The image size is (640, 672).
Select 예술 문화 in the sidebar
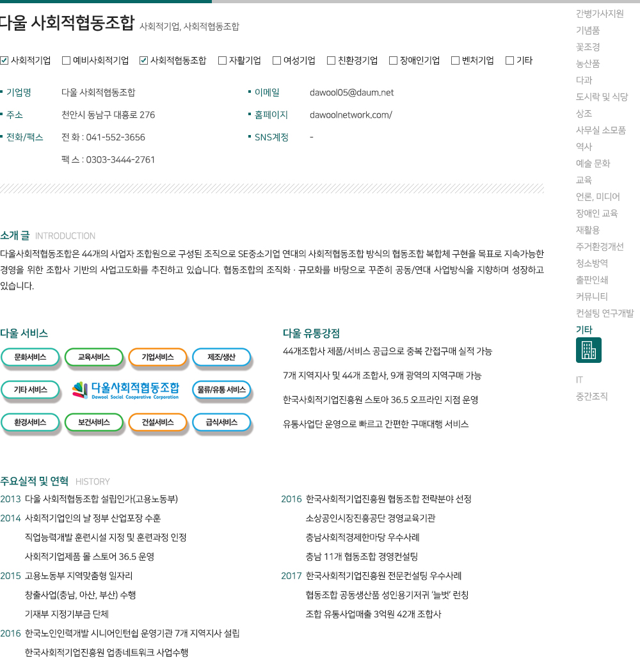pyautogui.click(x=593, y=164)
